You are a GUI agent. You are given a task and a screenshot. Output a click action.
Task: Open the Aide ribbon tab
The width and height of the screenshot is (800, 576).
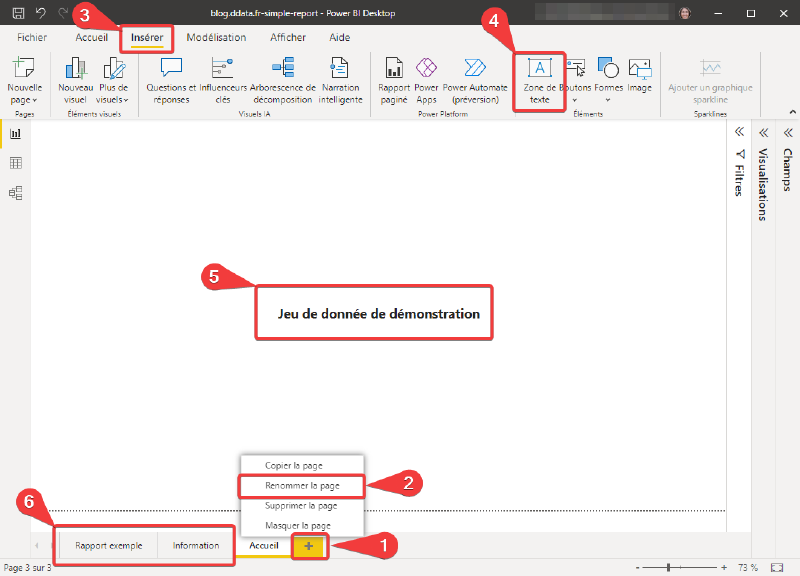click(340, 37)
